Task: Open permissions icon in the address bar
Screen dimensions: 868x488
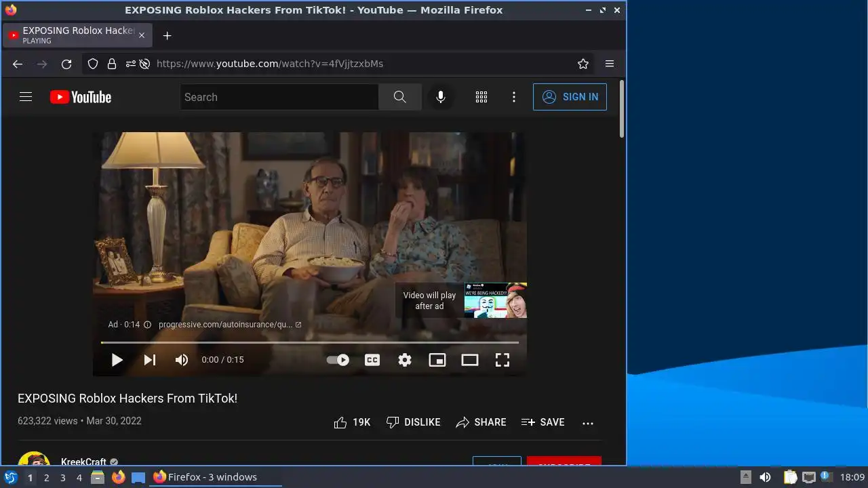Action: (130, 64)
